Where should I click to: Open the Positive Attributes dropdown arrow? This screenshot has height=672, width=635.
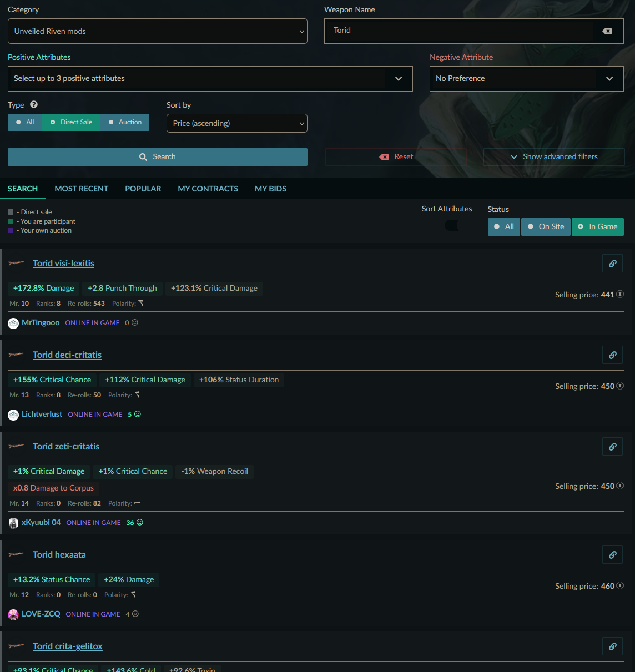[399, 79]
